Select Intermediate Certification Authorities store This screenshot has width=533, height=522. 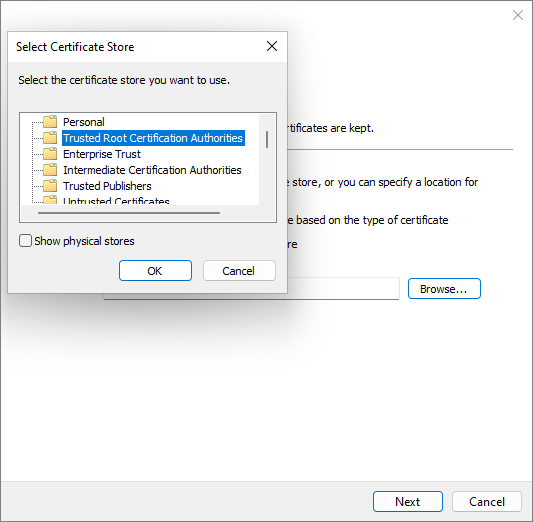click(152, 170)
